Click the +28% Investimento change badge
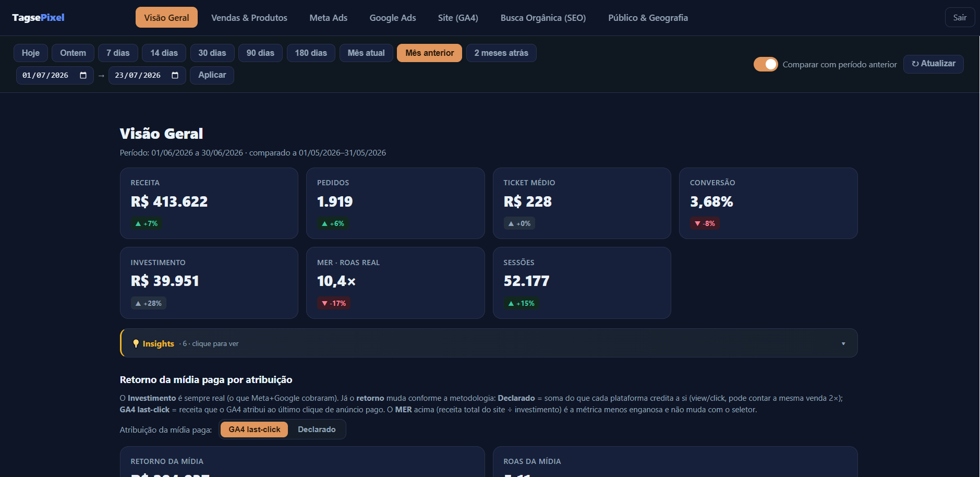The width and height of the screenshot is (980, 477). click(149, 303)
